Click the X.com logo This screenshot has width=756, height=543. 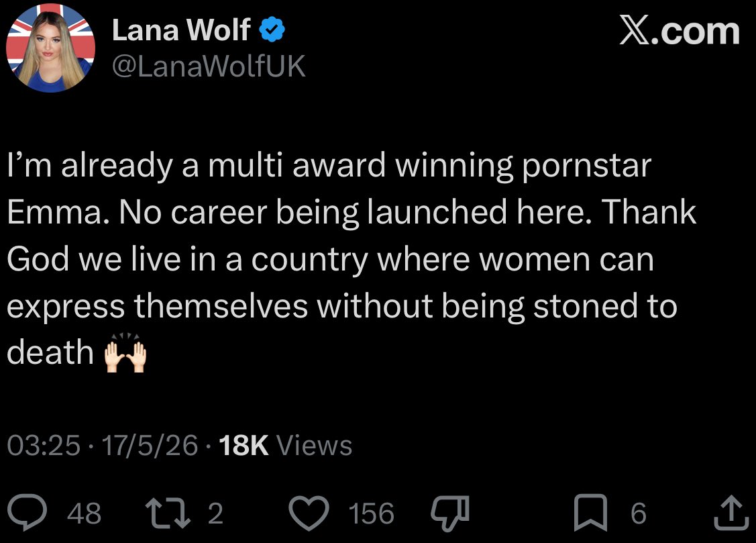pyautogui.click(x=680, y=30)
